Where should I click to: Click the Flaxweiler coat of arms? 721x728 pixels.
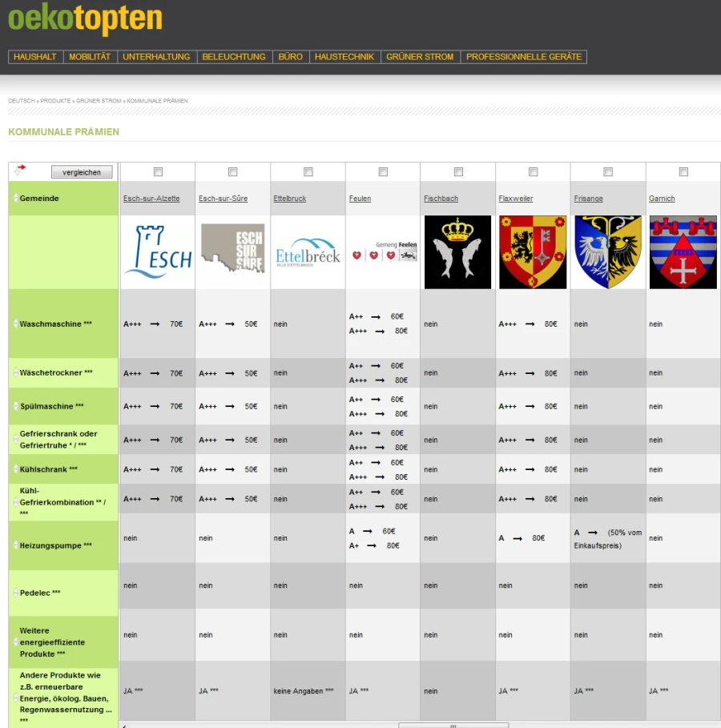533,252
